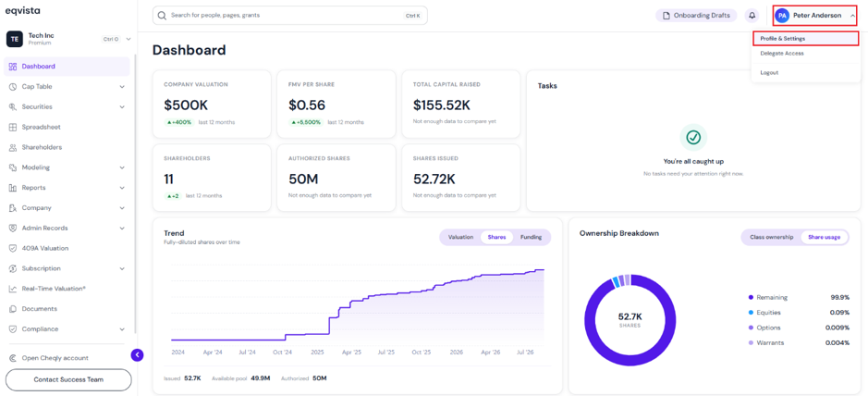868x396 pixels.
Task: Click the eqvista logo
Action: 22,10
